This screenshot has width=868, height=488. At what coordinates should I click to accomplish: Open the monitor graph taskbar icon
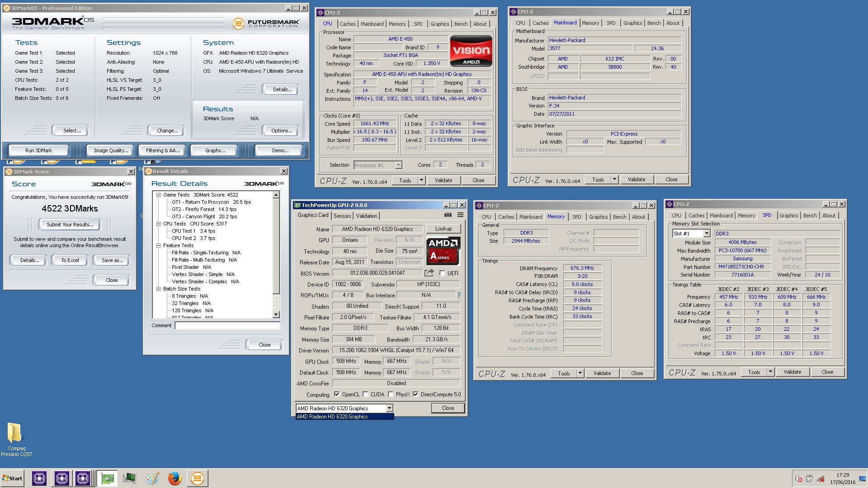pos(129,479)
